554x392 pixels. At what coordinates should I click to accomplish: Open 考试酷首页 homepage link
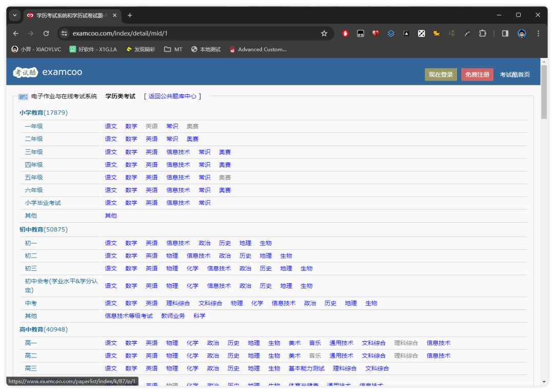515,74
